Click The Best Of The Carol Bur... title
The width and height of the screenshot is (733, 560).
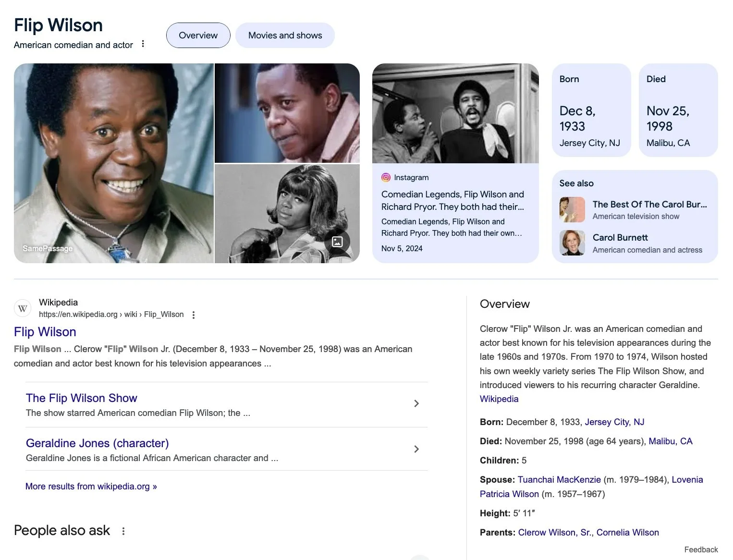[649, 204]
